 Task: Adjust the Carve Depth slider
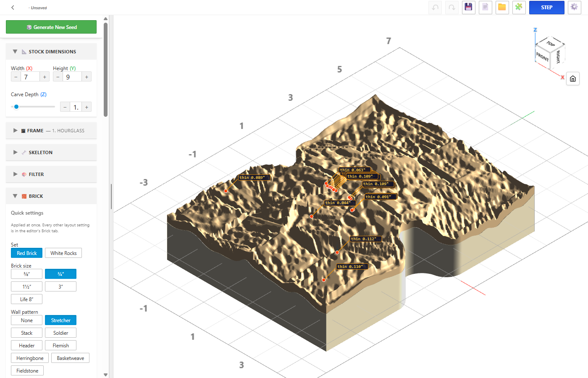pos(33,107)
